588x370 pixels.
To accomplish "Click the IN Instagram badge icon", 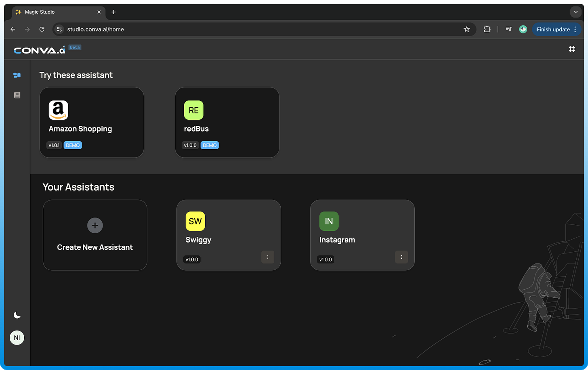I will [x=329, y=221].
